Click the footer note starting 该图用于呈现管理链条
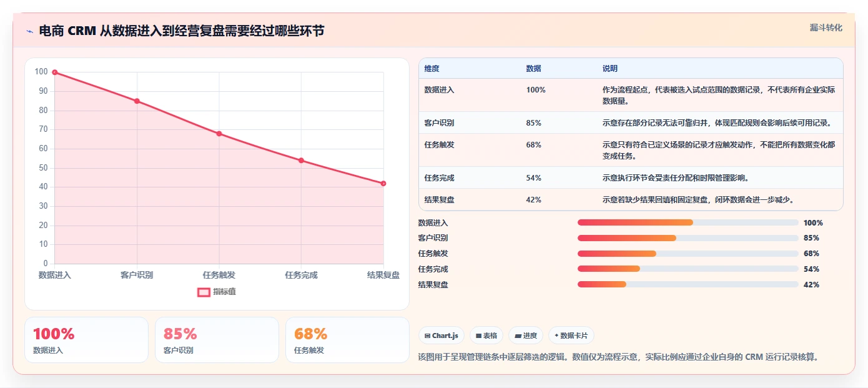The image size is (868, 388). [x=618, y=357]
